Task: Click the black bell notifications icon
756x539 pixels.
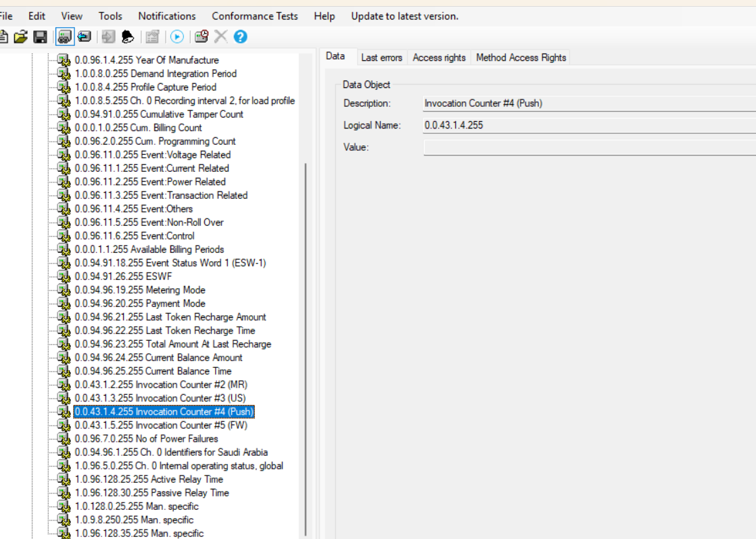Action: click(x=128, y=37)
